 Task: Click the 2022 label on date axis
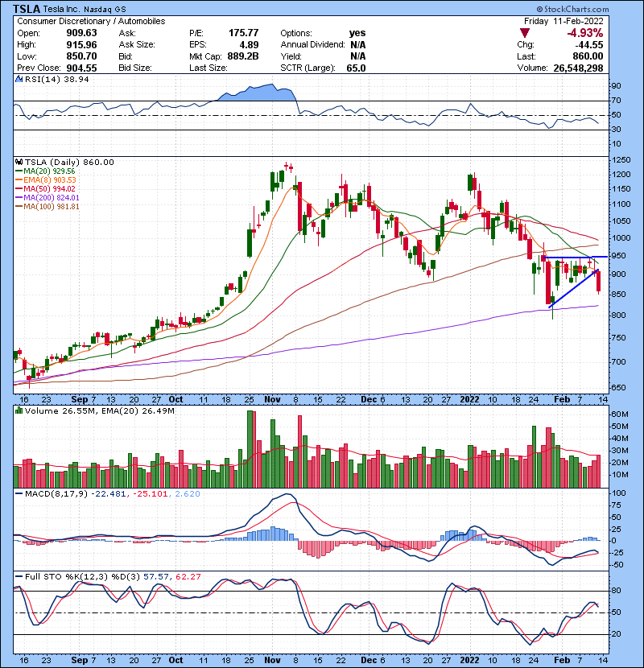coord(473,398)
